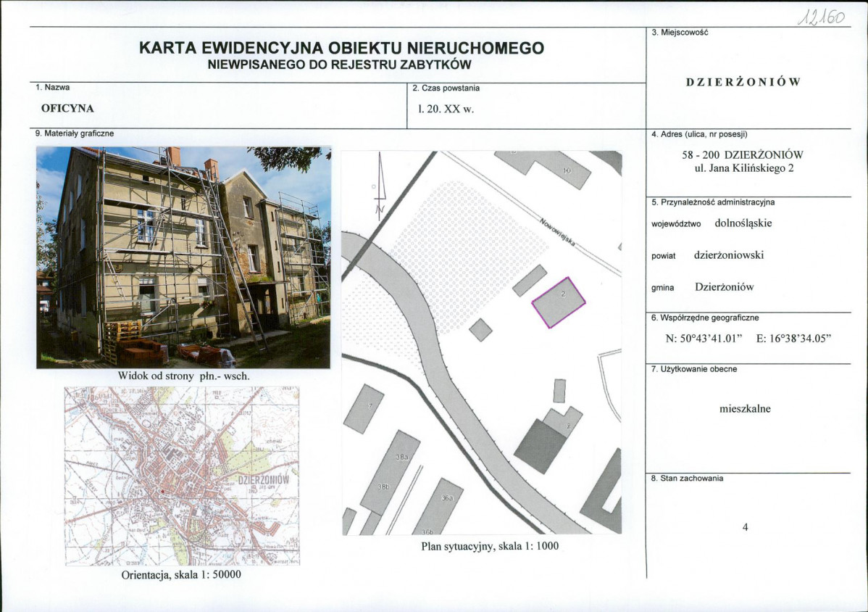Select the condition value '4'
The height and width of the screenshot is (612, 868).
745,526
